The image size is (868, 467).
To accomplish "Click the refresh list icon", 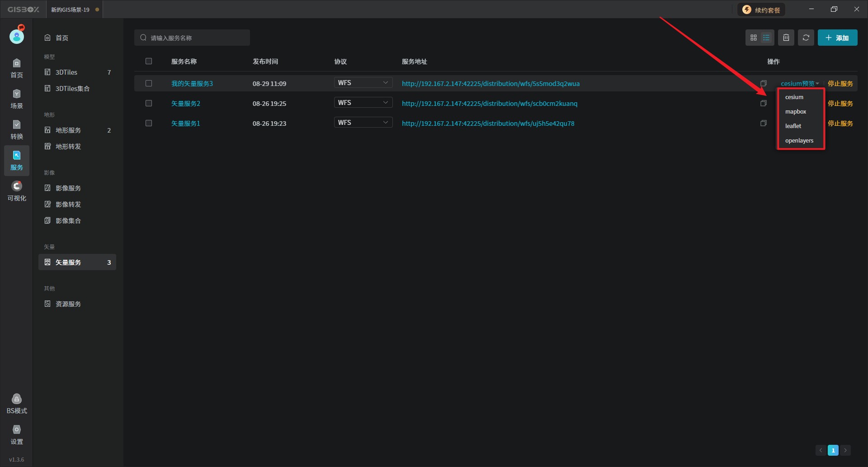I will click(x=806, y=38).
